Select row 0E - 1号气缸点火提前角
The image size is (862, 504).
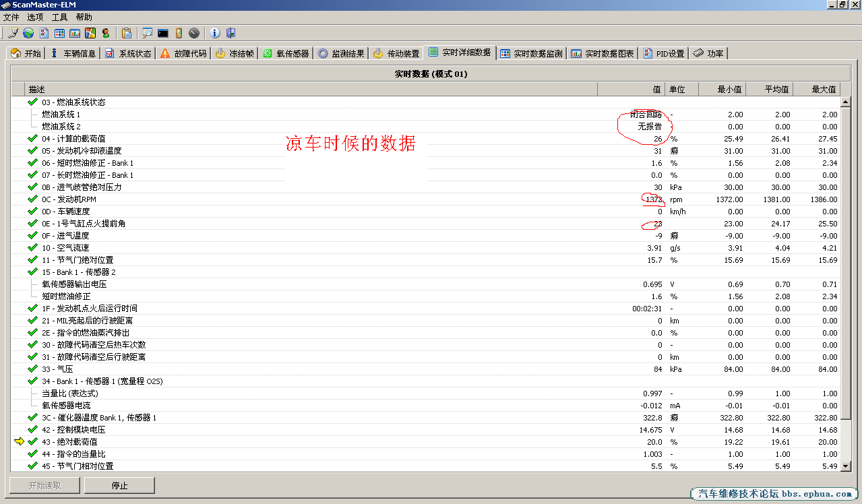pyautogui.click(x=425, y=223)
